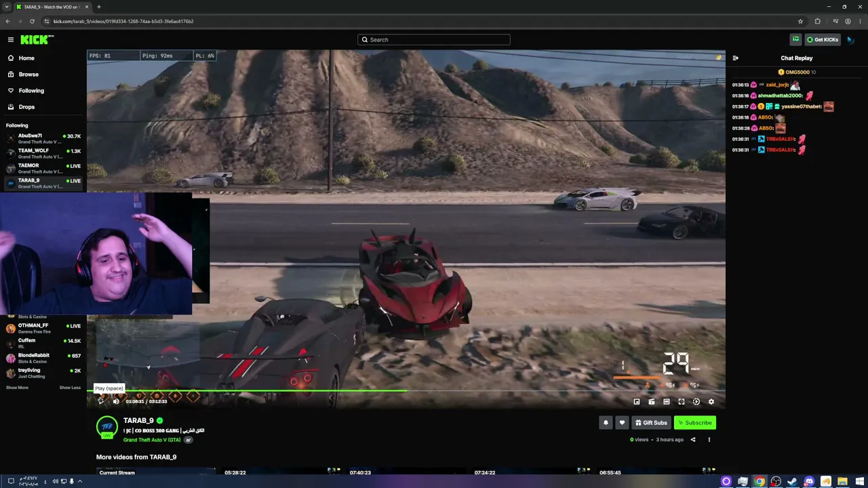Open the Following page in sidebar
Image resolution: width=868 pixels, height=488 pixels.
[x=31, y=91]
